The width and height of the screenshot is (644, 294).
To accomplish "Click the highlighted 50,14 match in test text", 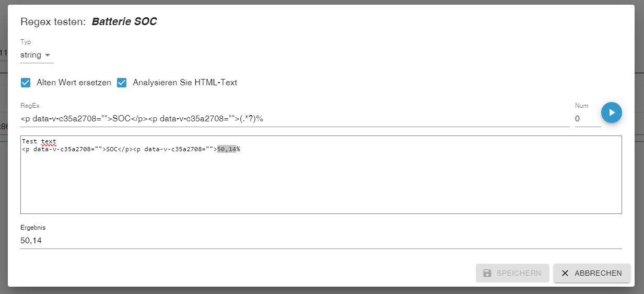I will 226,149.
